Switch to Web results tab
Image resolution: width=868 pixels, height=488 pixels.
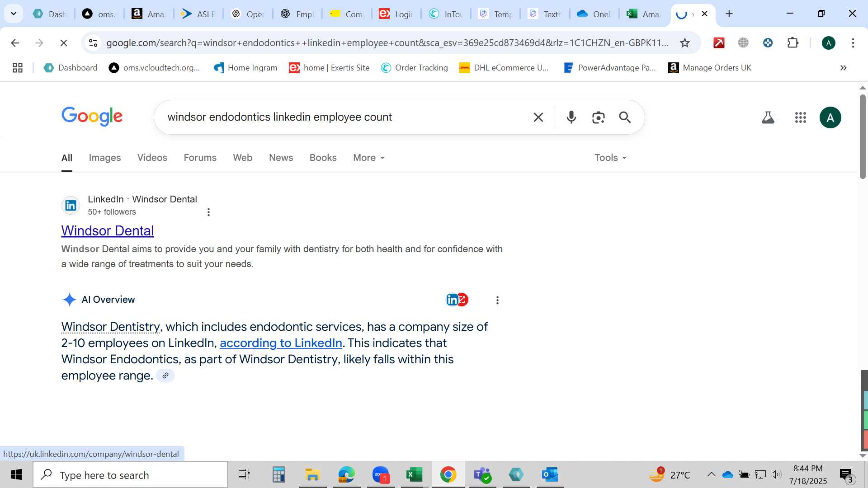point(242,158)
